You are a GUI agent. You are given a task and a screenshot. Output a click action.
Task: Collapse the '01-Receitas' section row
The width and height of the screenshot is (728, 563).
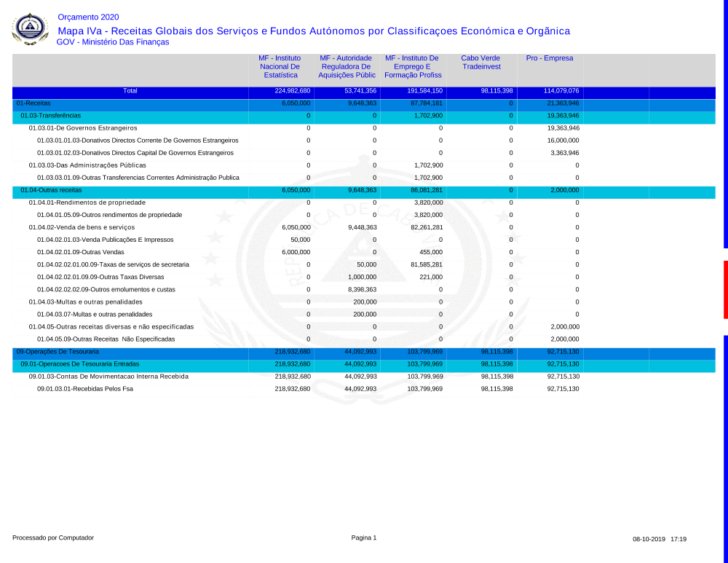33,103
